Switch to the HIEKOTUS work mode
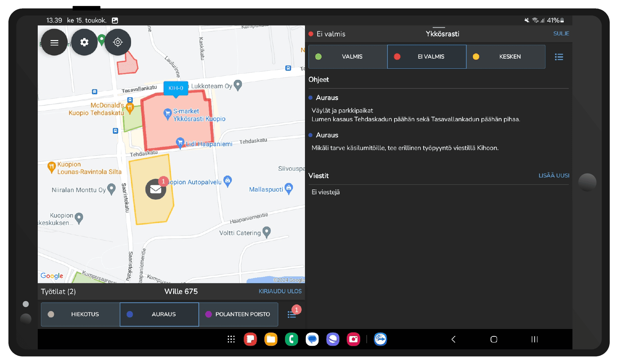This screenshot has height=364, width=618. [x=80, y=314]
